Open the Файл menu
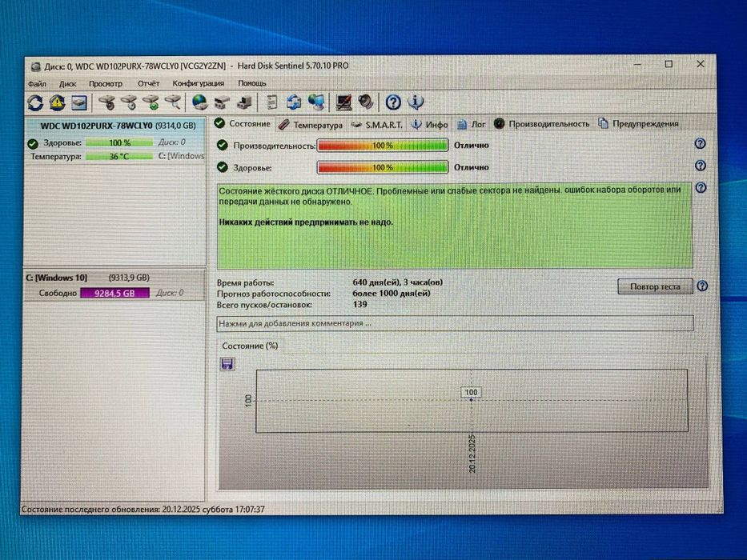This screenshot has height=560, width=747. [x=37, y=84]
